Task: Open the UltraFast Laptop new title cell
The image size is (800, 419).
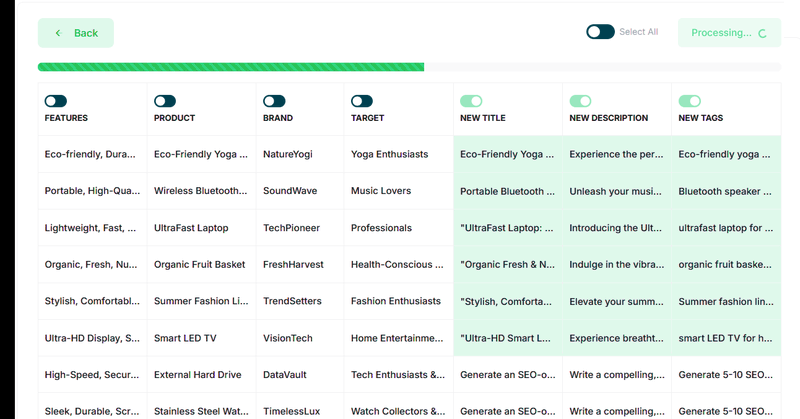Action: click(507, 228)
